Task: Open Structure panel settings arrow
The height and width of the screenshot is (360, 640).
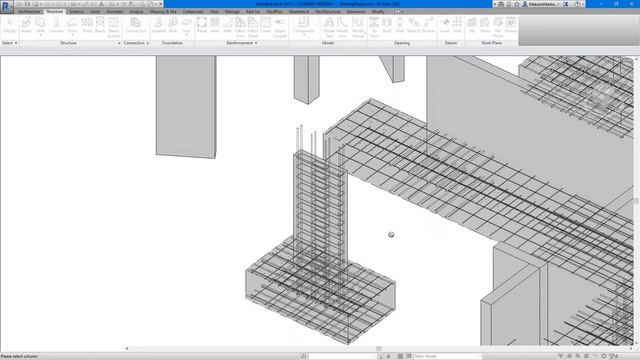Action: [119, 43]
